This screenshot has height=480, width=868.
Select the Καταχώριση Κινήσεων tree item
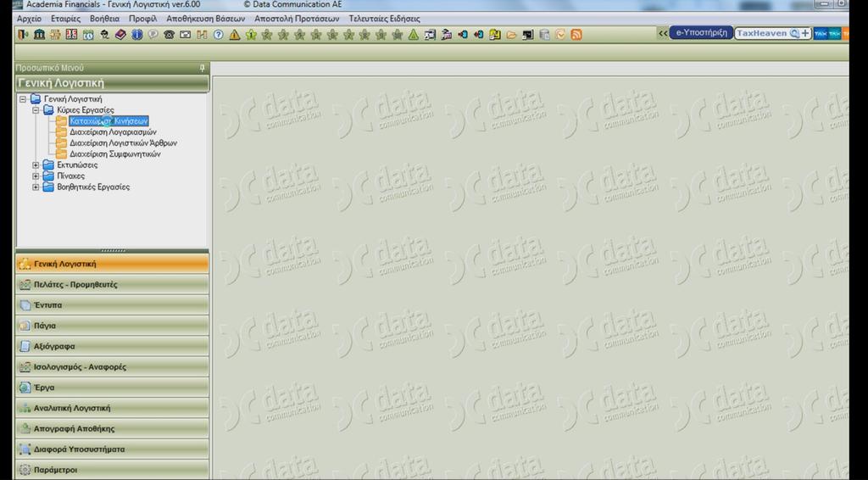tap(109, 121)
